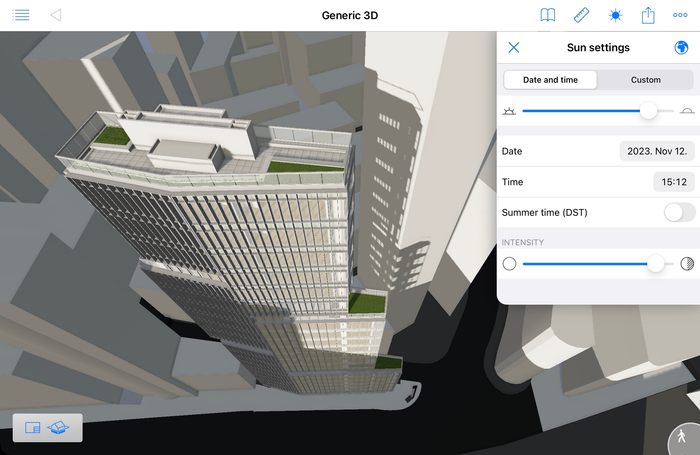This screenshot has height=455, width=700.
Task: Click the Intensity slider knob
Action: (656, 264)
